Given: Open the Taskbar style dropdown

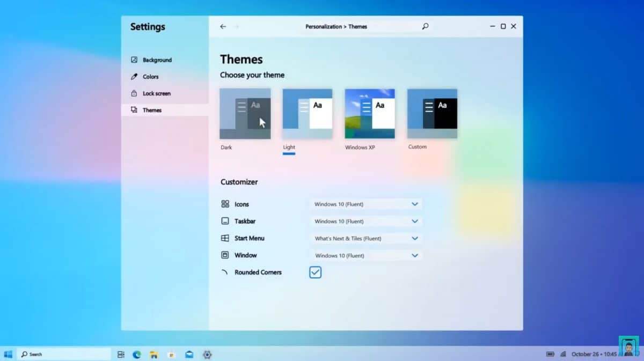Looking at the screenshot, I should coord(365,221).
